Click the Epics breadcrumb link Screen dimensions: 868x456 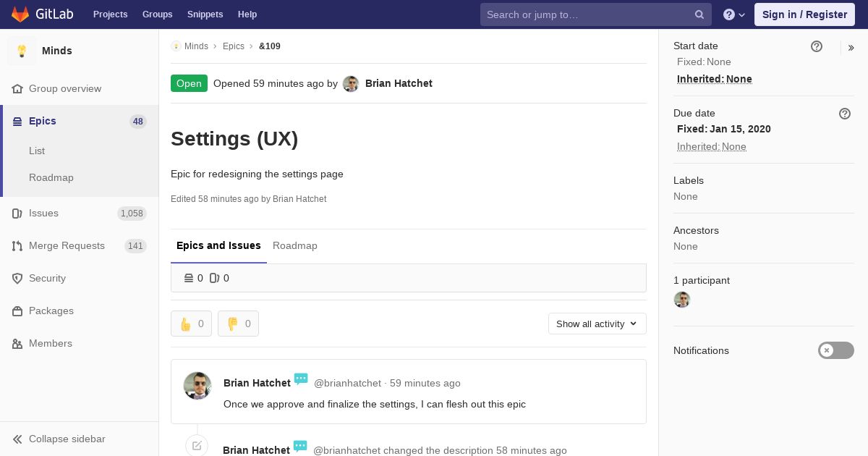pos(234,46)
